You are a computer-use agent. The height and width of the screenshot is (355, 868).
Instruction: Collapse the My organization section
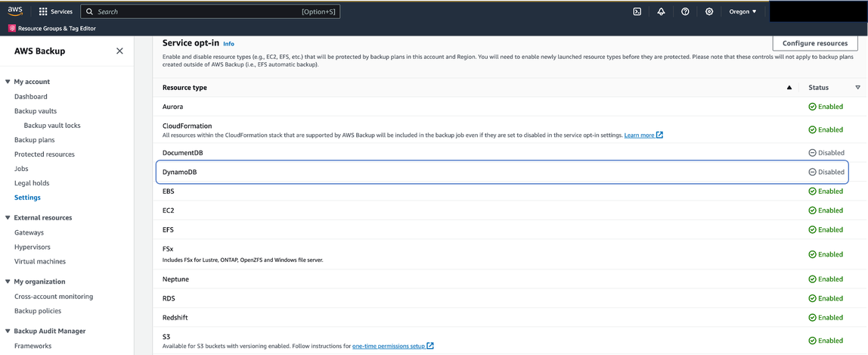8,282
